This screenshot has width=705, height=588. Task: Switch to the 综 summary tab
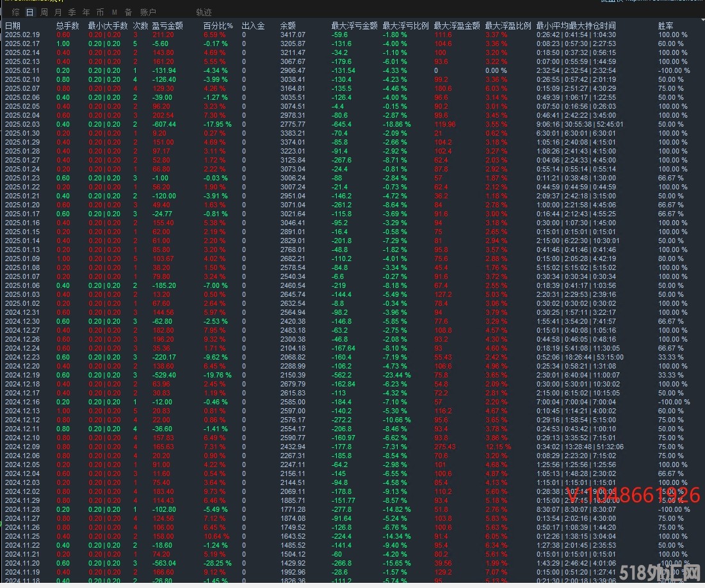coord(15,12)
